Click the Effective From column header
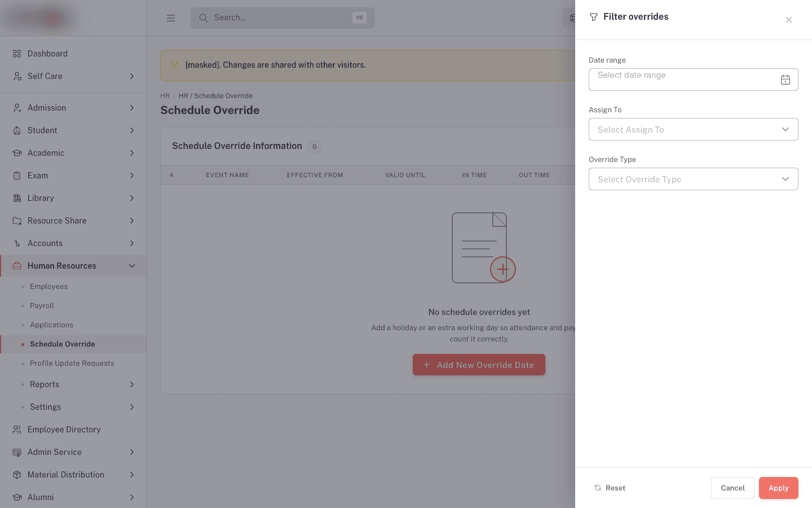Screen dimensions: 812x508 coord(315,176)
